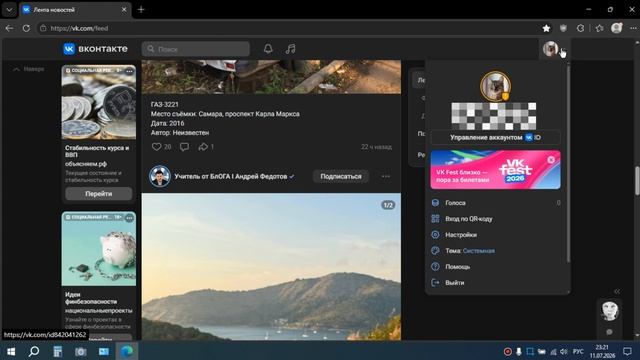Open landscape photo in the post
Screen dimensions: 640x360
271,267
